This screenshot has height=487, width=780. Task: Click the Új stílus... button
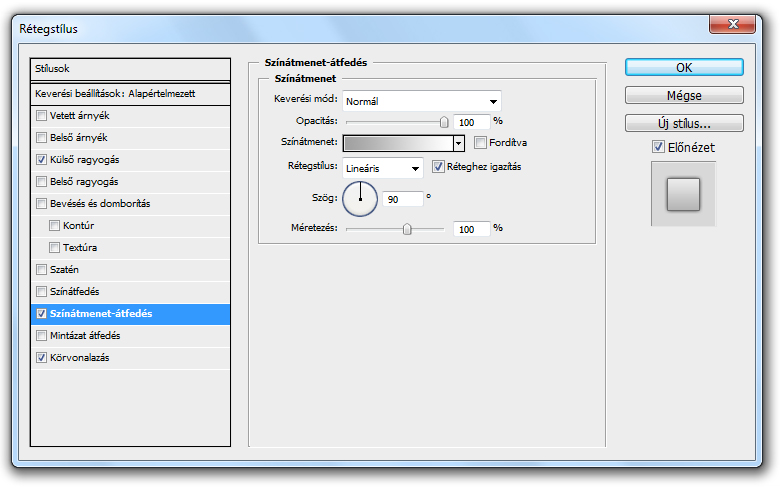(x=684, y=123)
